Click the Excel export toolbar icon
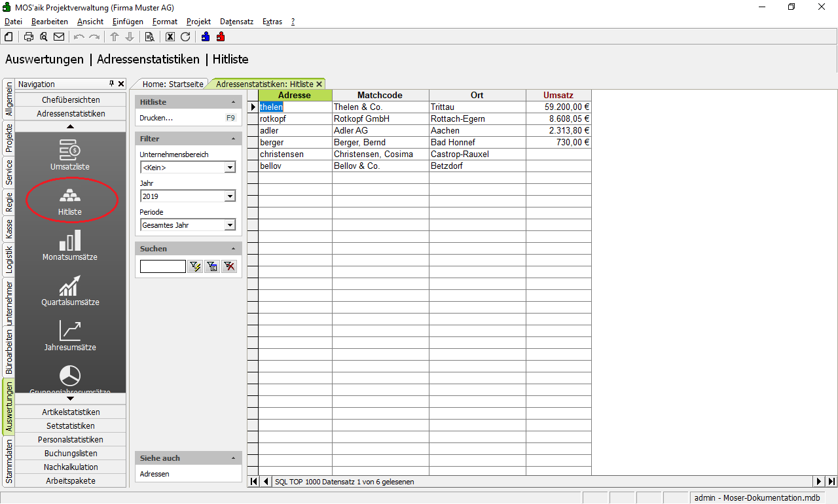The width and height of the screenshot is (838, 504). tap(170, 37)
